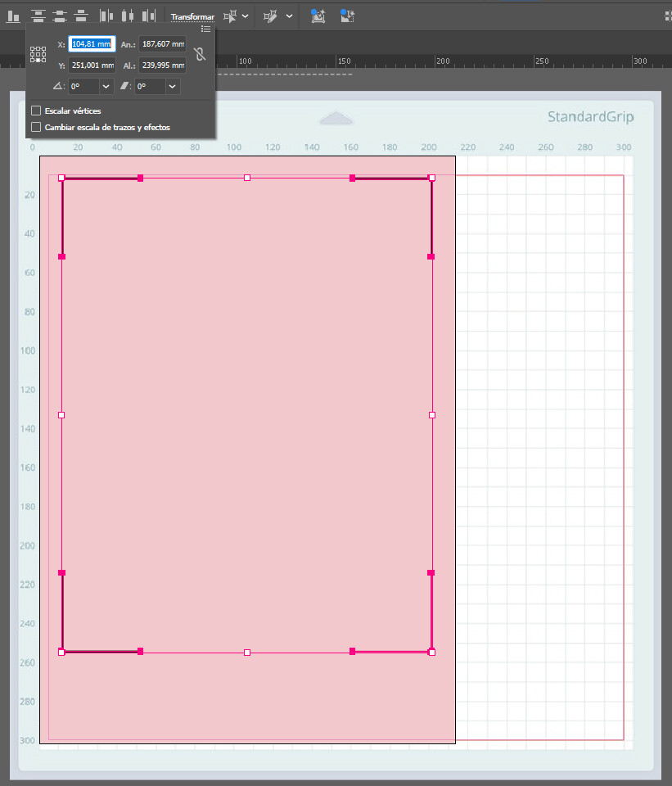This screenshot has width=672, height=786.
Task: Open the rotation angle dropdown
Action: coord(106,86)
